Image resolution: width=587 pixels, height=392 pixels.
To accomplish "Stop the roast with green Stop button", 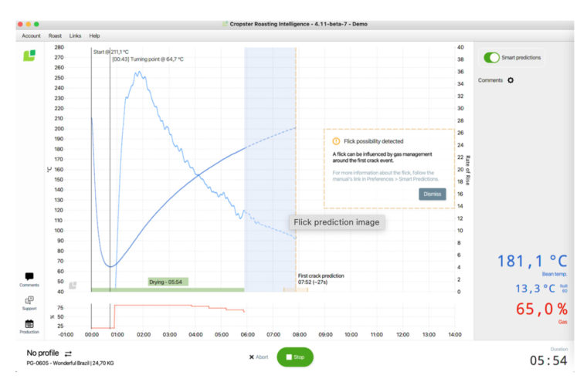I will click(x=295, y=357).
